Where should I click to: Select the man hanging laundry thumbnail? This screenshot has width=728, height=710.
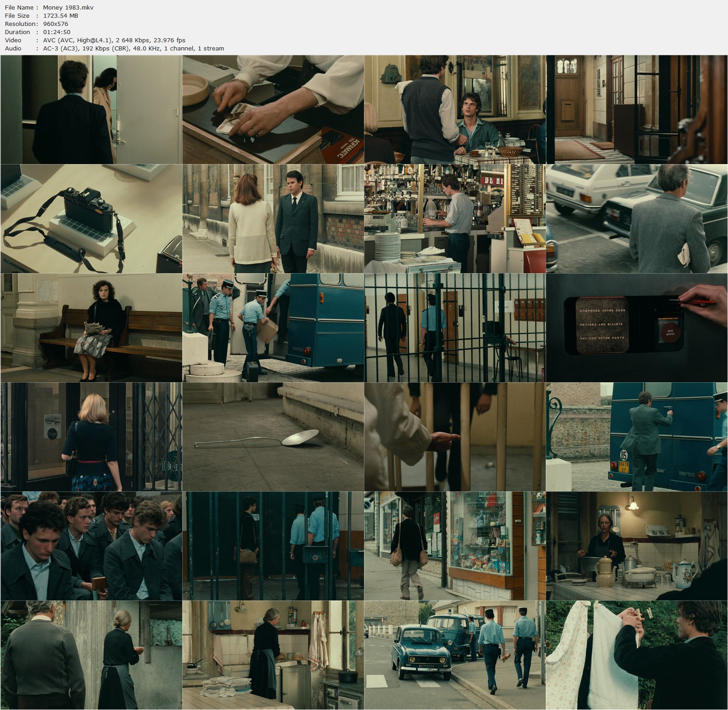coord(637,655)
